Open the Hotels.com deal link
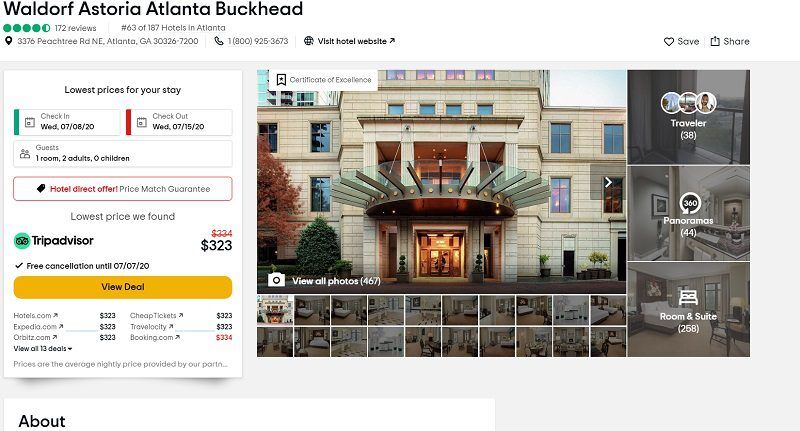This screenshot has height=431, width=800. (x=36, y=316)
